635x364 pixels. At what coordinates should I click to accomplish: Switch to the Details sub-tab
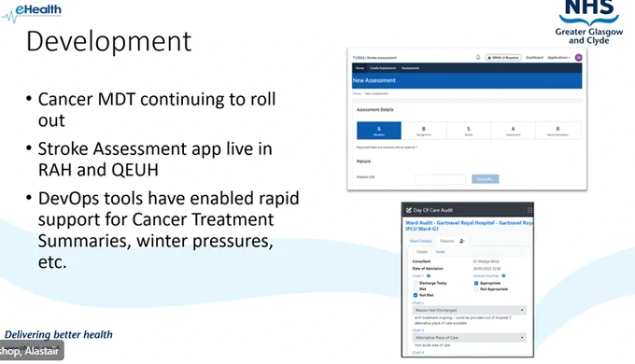point(422,252)
